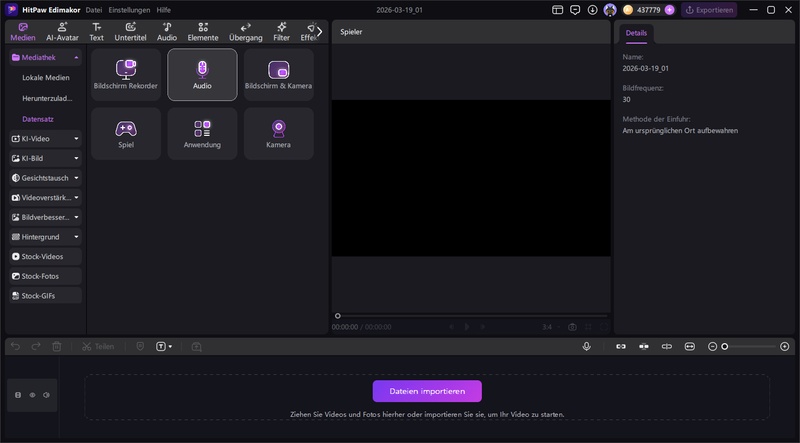800x443 pixels.
Task: Open the text tool dropdown arrow in timeline toolbar
Action: [x=170, y=347]
